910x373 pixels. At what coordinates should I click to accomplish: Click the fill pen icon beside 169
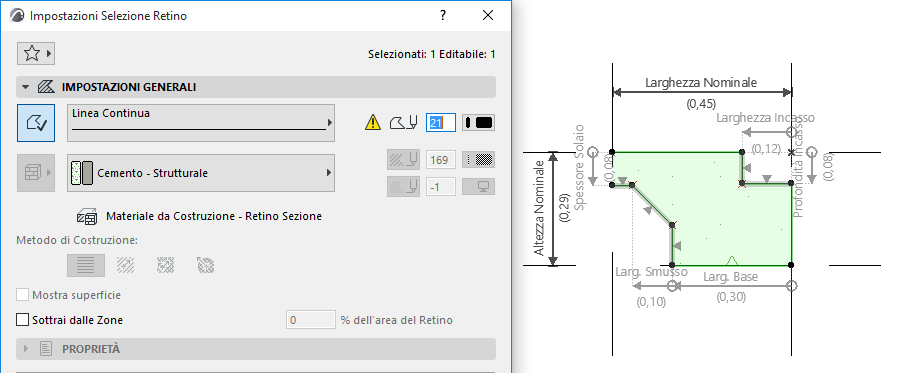tap(403, 160)
